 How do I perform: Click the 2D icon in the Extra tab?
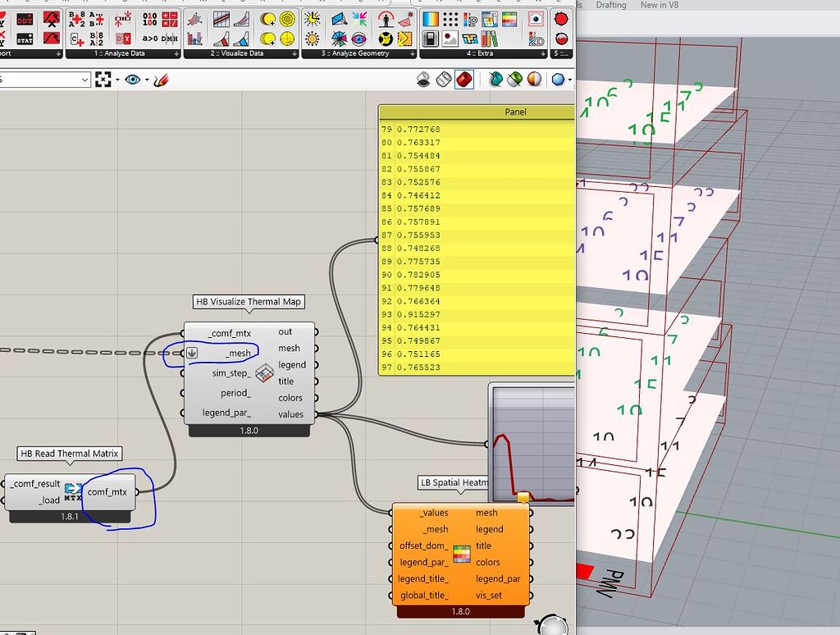tap(536, 41)
